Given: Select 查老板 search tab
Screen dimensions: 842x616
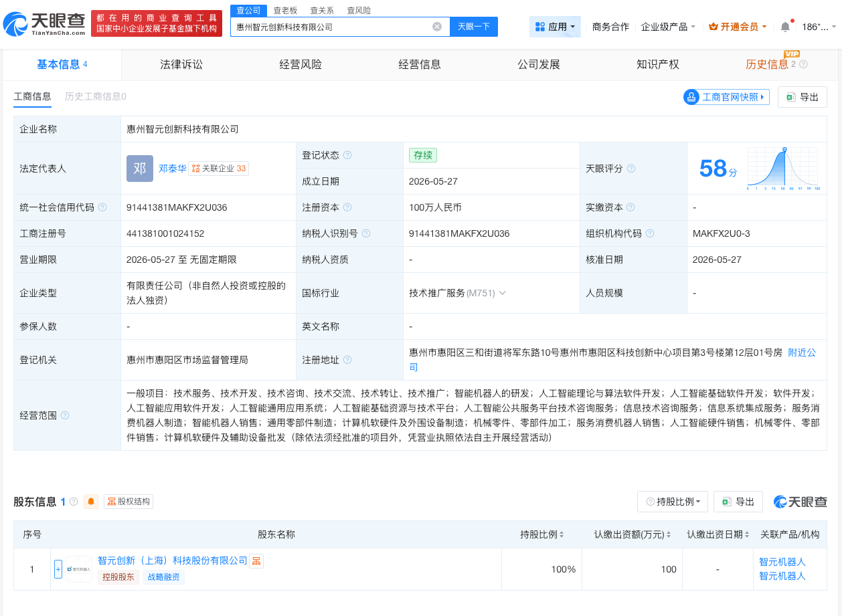Looking at the screenshot, I should [286, 11].
